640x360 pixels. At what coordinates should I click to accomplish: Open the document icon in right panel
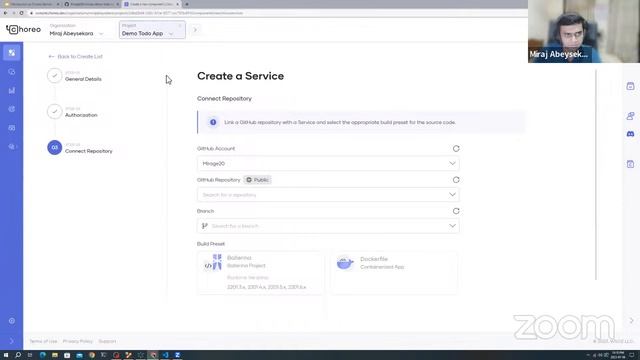(630, 164)
